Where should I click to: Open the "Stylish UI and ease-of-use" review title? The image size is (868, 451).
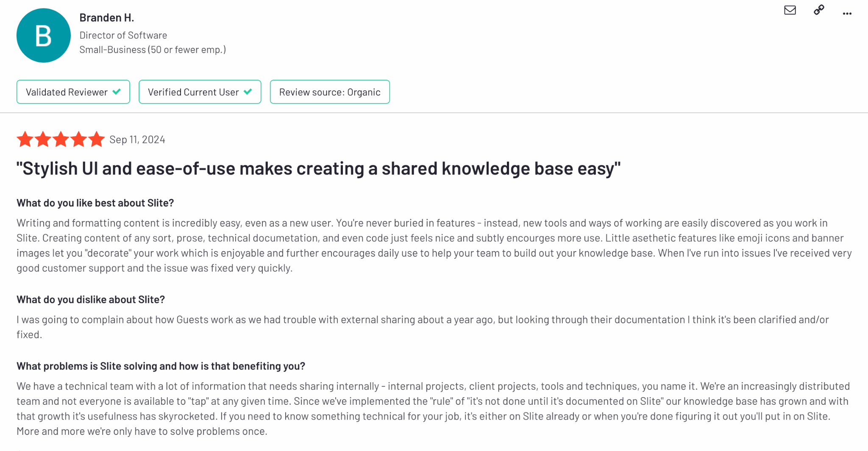tap(318, 168)
